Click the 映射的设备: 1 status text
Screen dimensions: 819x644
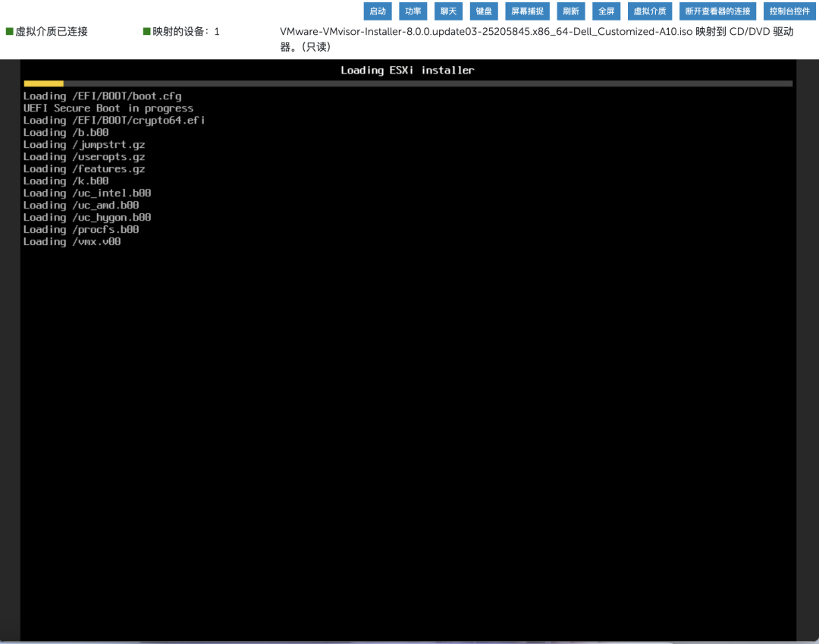pyautogui.click(x=186, y=31)
